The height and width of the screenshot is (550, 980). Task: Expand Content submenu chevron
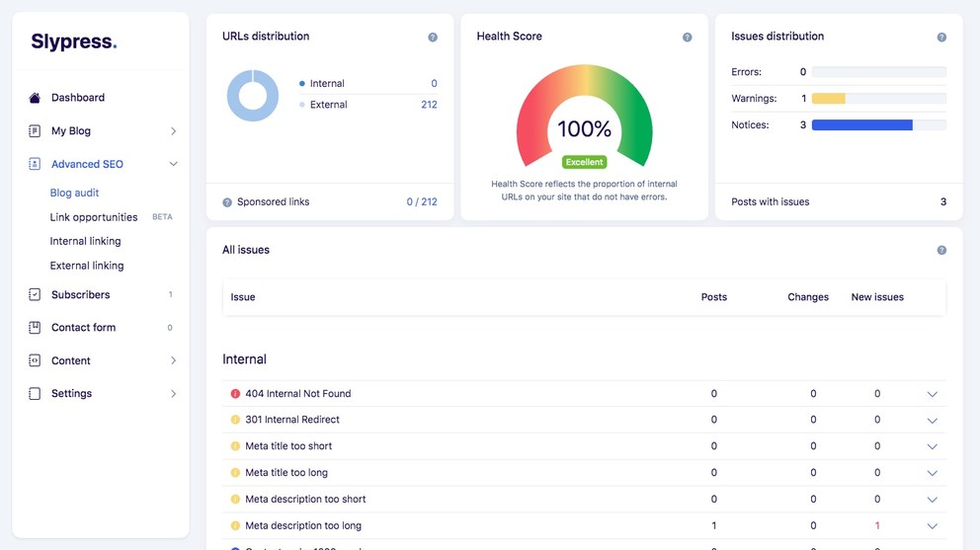[173, 360]
